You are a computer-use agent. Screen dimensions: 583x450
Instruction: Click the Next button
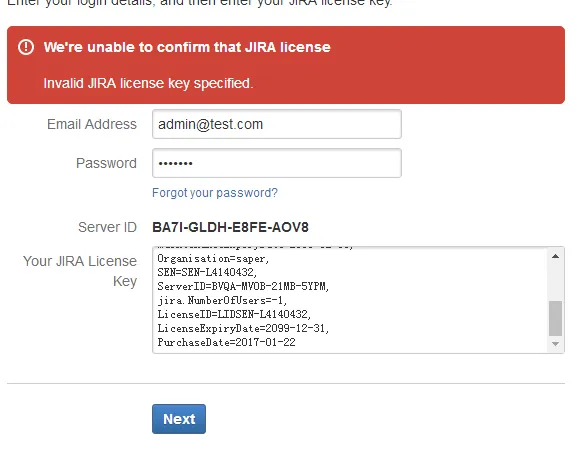point(179,419)
